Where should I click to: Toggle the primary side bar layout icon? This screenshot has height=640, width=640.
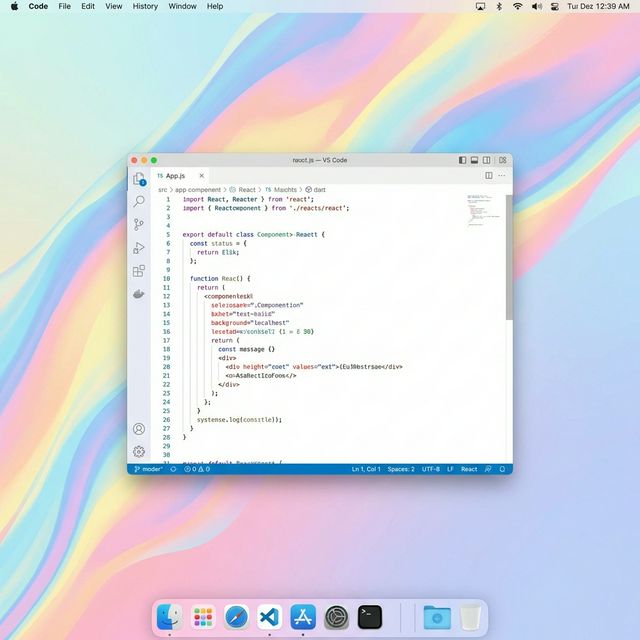(x=462, y=160)
